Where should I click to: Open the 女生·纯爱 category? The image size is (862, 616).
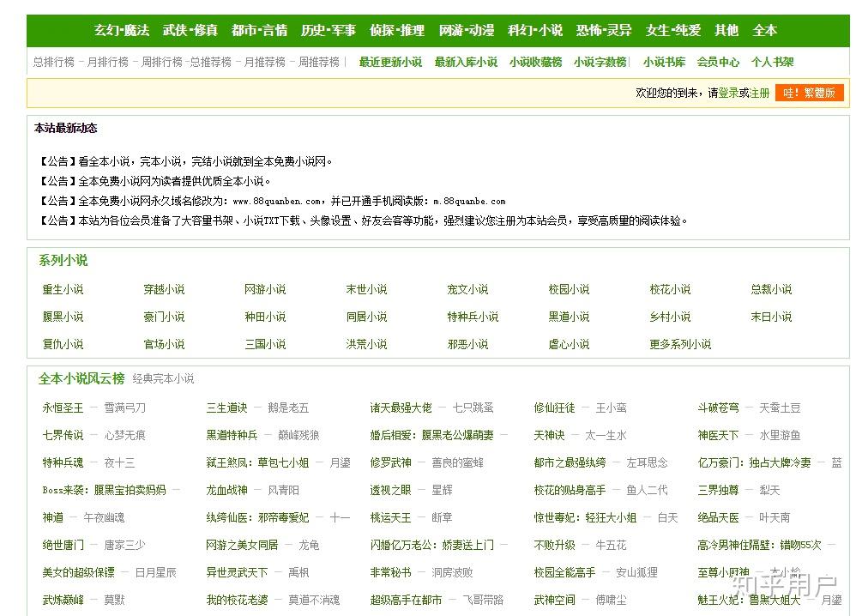pyautogui.click(x=673, y=30)
